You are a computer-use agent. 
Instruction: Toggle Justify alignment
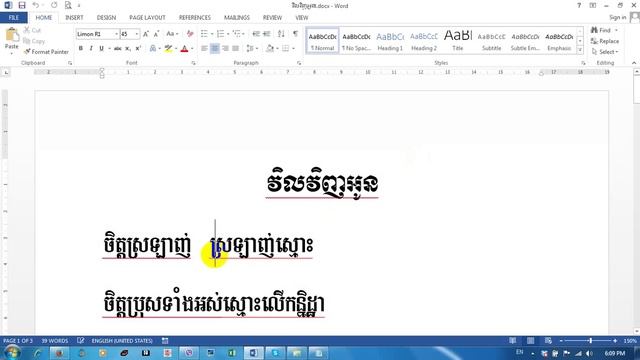(236, 49)
